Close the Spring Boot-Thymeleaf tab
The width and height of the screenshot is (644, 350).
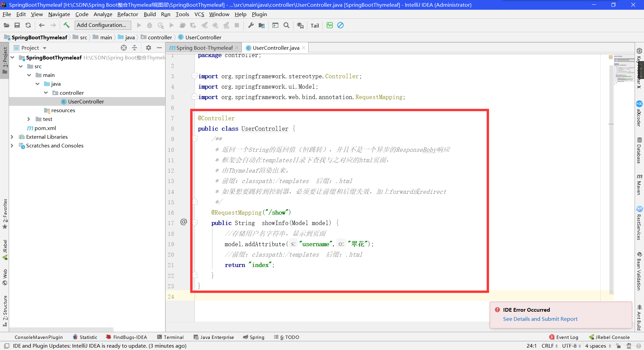pos(237,48)
